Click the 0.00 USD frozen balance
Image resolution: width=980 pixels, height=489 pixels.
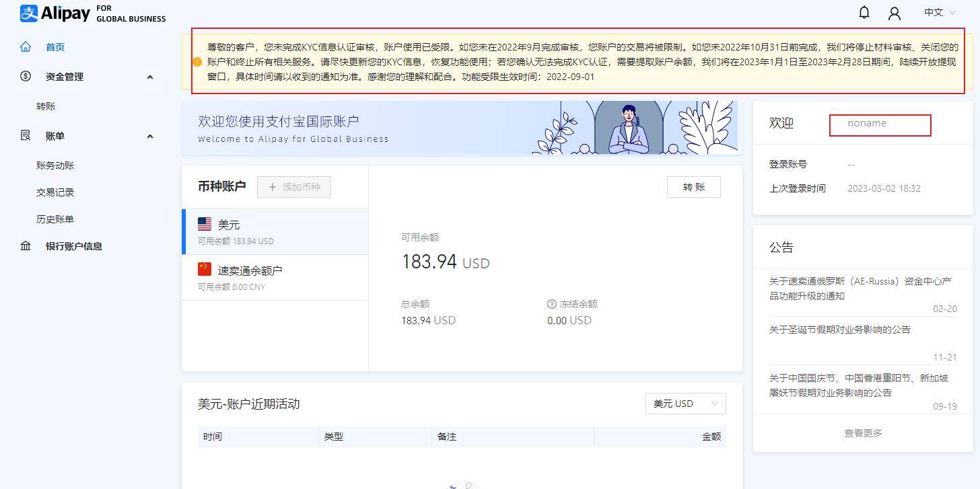(569, 321)
